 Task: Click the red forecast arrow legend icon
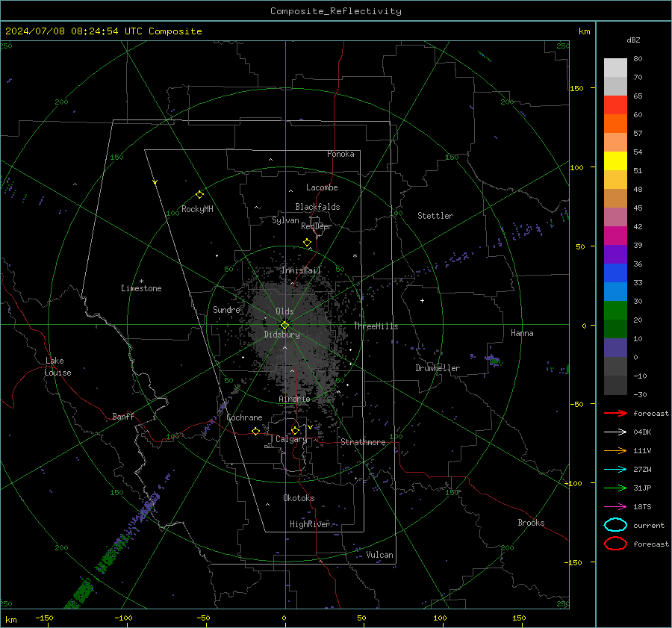click(615, 413)
